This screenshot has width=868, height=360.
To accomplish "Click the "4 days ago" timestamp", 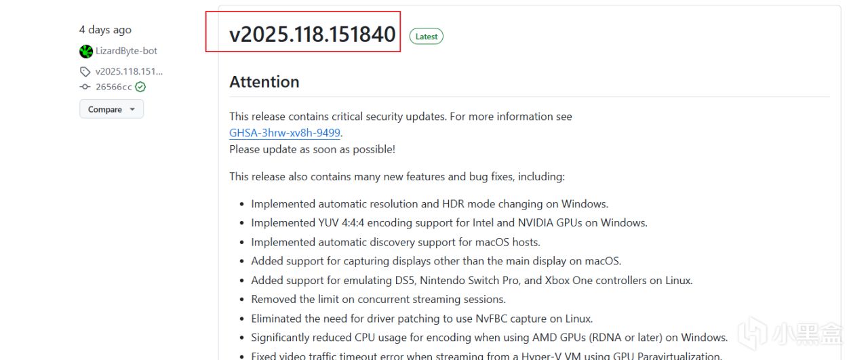I will coord(105,30).
